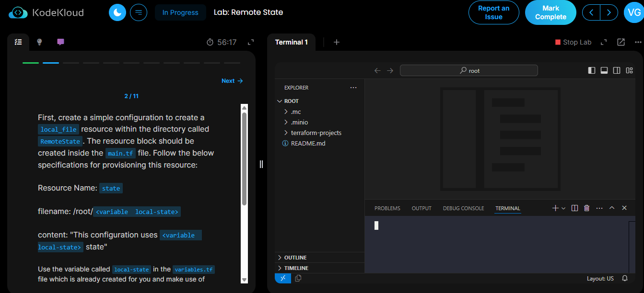Click the instructions scrollbar thumb
Image resolution: width=644 pixels, height=293 pixels.
(x=244, y=159)
